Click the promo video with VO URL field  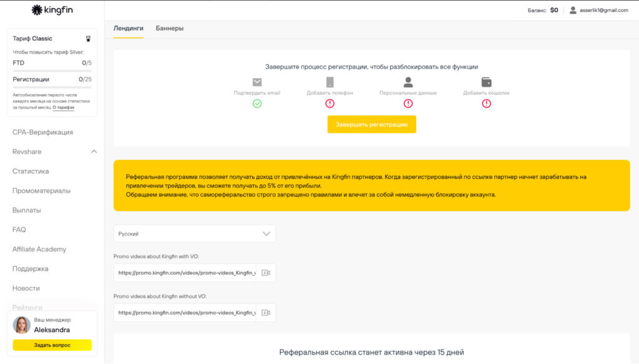pyautogui.click(x=185, y=273)
